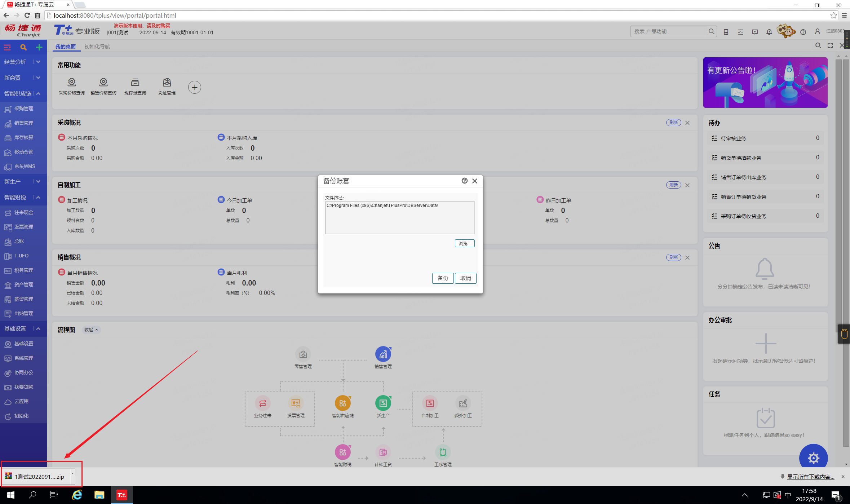Click the 文件路径 text area
Image resolution: width=850 pixels, height=504 pixels.
[x=399, y=218]
